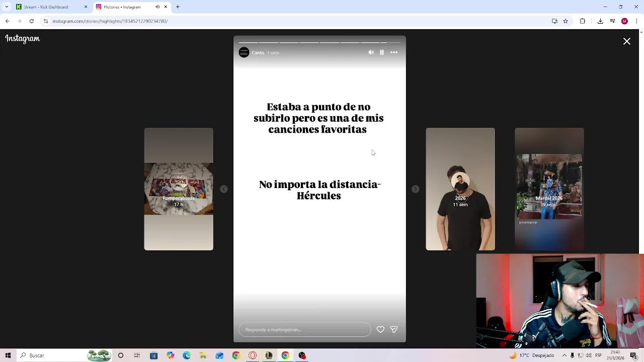Screen dimensions: 644x362
Task: Go back in browser history
Action: 8,21
